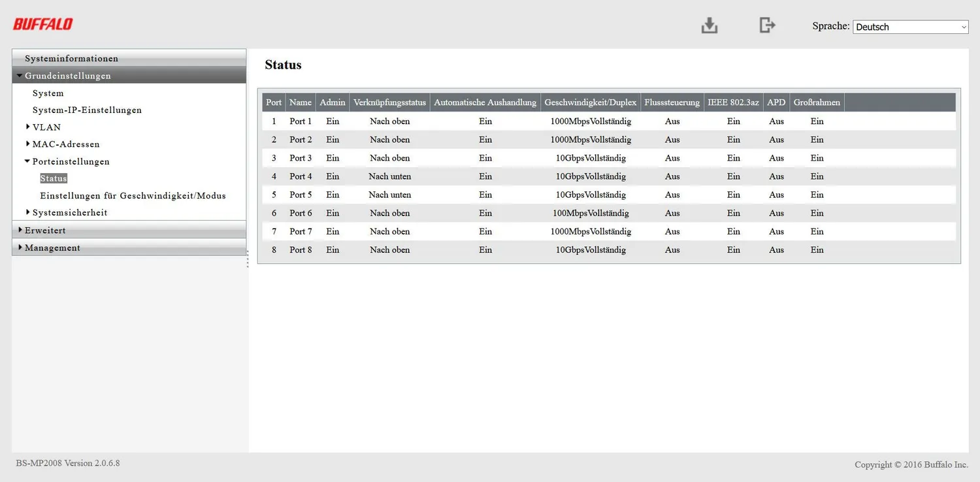Click Port 6 speed '100MbpsVollständig'
980x482 pixels.
click(591, 213)
